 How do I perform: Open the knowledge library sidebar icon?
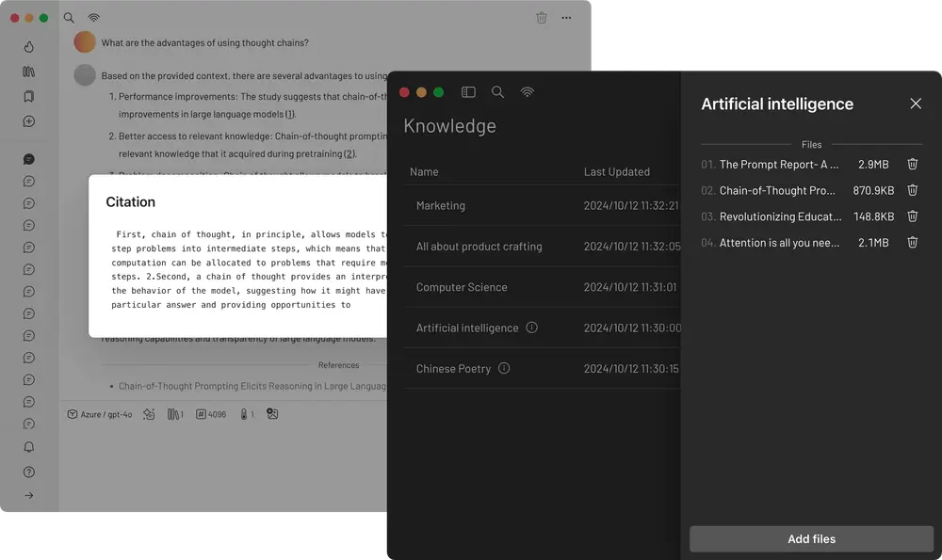pyautogui.click(x=28, y=72)
